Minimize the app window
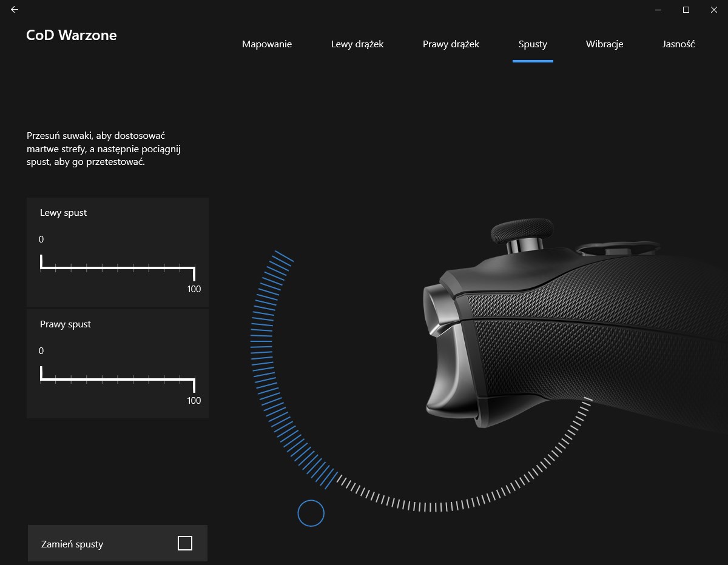 click(x=658, y=10)
